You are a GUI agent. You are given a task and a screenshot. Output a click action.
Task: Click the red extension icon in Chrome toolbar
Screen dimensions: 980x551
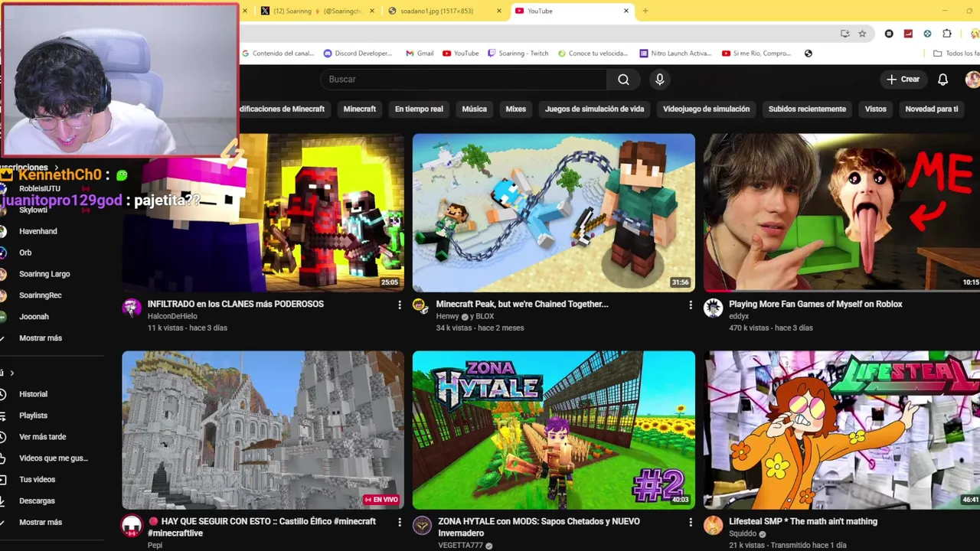pyautogui.click(x=908, y=34)
